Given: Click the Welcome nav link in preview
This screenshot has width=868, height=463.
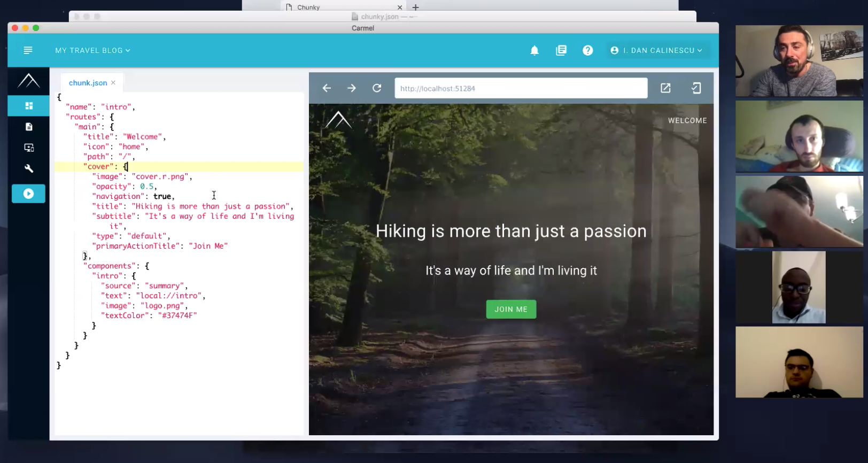Looking at the screenshot, I should [x=687, y=121].
